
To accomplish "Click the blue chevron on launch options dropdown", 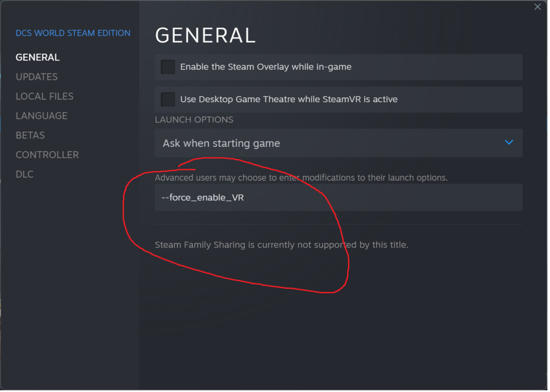I will 509,142.
